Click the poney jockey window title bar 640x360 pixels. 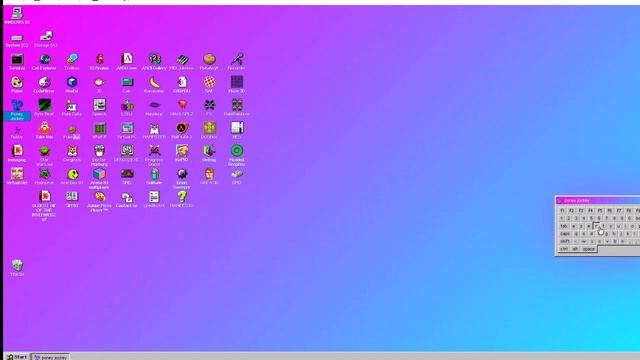click(x=598, y=200)
